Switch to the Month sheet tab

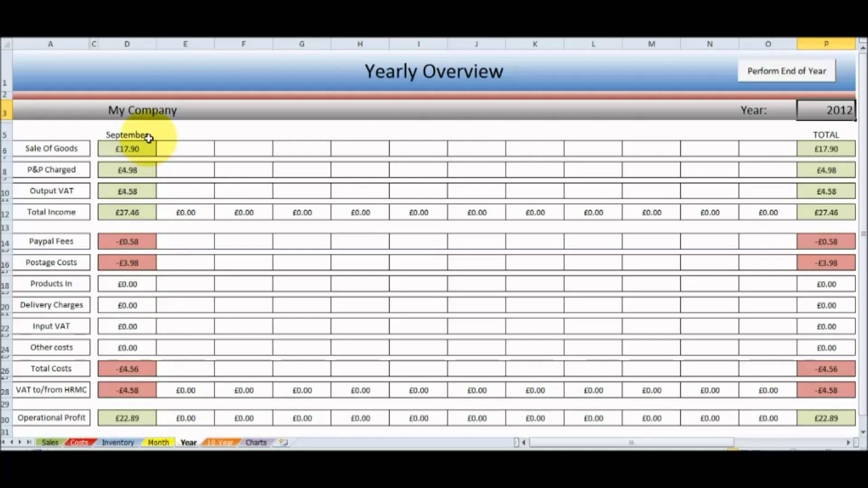(157, 442)
